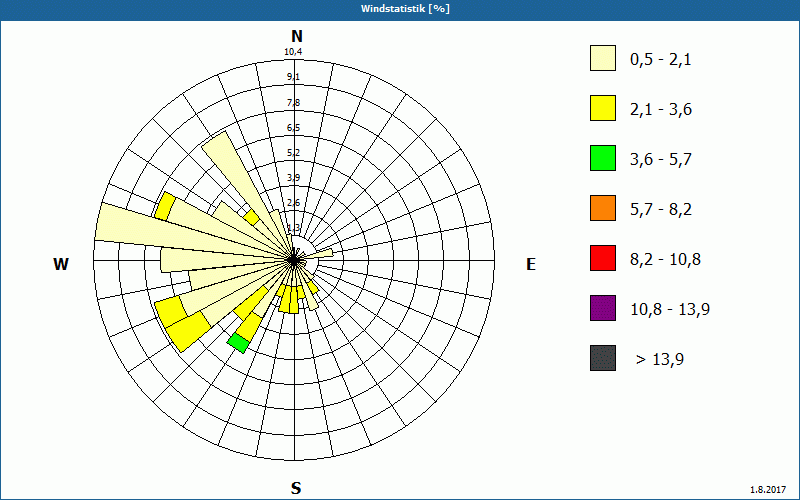Click the S compass label
Viewport: 800px width, 500px height.
click(296, 489)
